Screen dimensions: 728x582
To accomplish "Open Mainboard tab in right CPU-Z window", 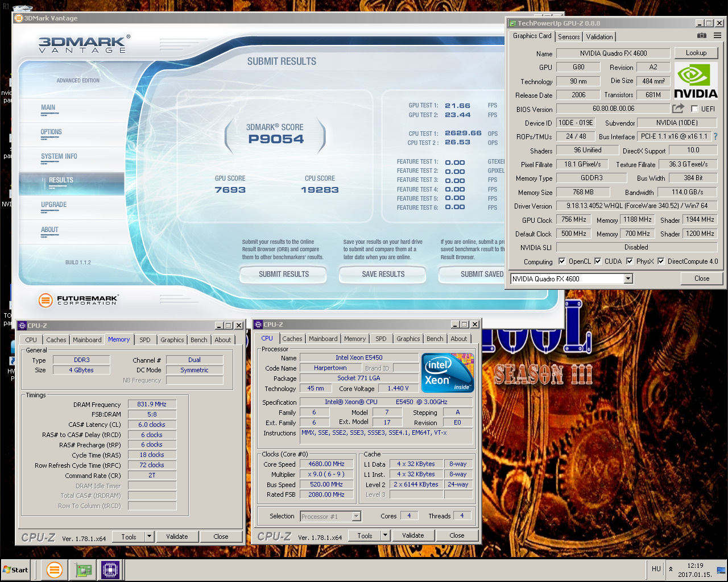I will click(323, 339).
